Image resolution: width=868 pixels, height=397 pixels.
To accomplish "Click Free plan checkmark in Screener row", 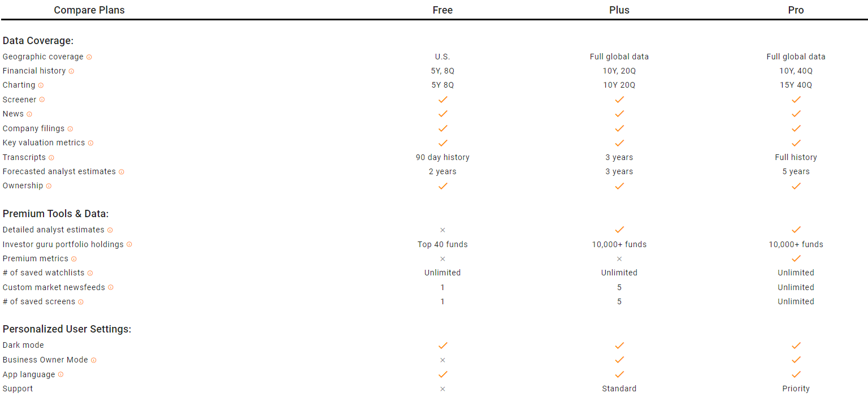I will pyautogui.click(x=443, y=100).
